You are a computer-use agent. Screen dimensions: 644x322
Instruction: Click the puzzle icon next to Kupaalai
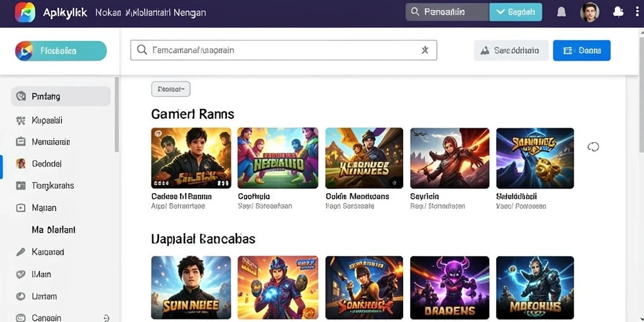click(x=21, y=120)
